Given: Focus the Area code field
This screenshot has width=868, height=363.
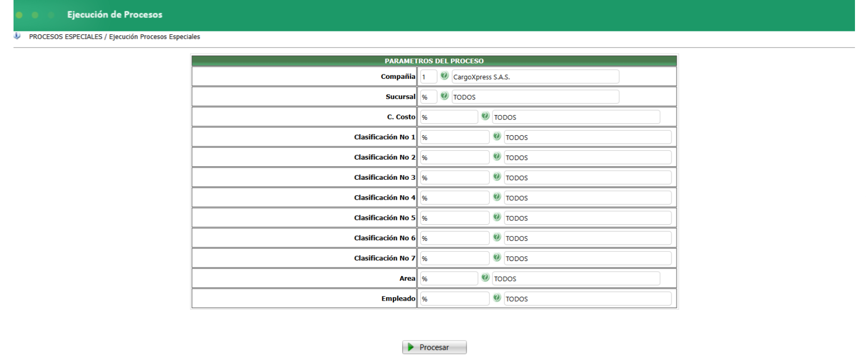Looking at the screenshot, I should click(x=448, y=278).
